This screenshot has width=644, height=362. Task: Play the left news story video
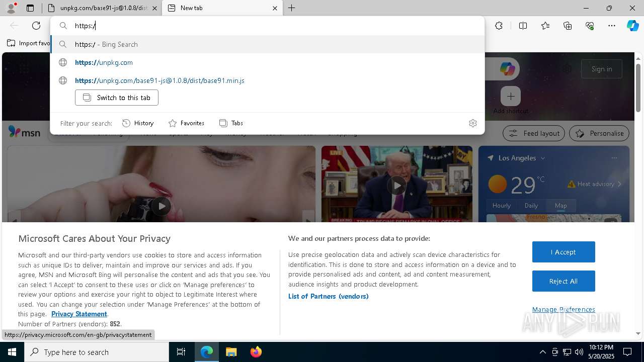click(x=162, y=206)
